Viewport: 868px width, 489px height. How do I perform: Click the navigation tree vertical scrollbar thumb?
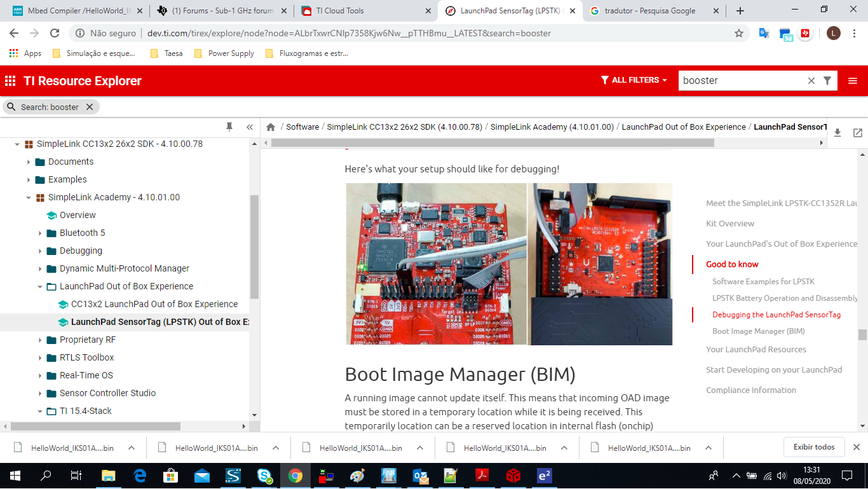tap(254, 247)
